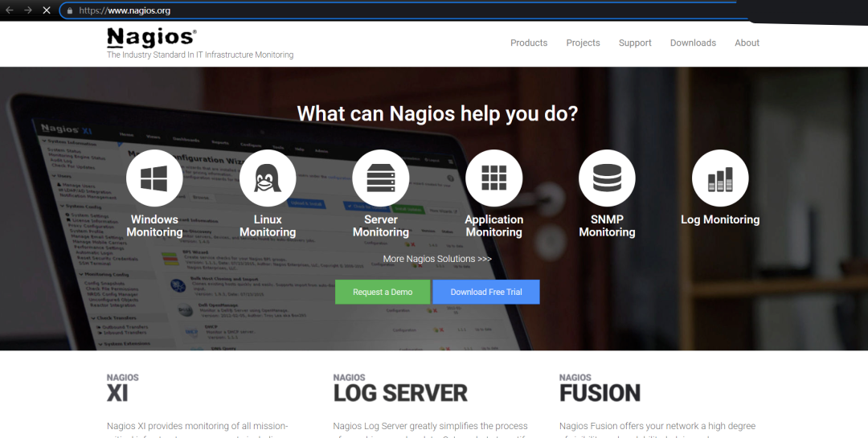Click the Nagios Fusion heading
868x438 pixels.
pyautogui.click(x=600, y=389)
